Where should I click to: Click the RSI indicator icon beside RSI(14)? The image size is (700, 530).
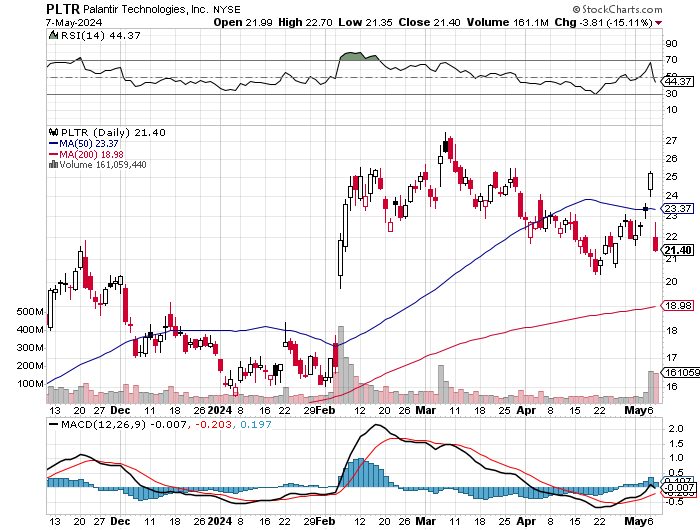point(53,35)
